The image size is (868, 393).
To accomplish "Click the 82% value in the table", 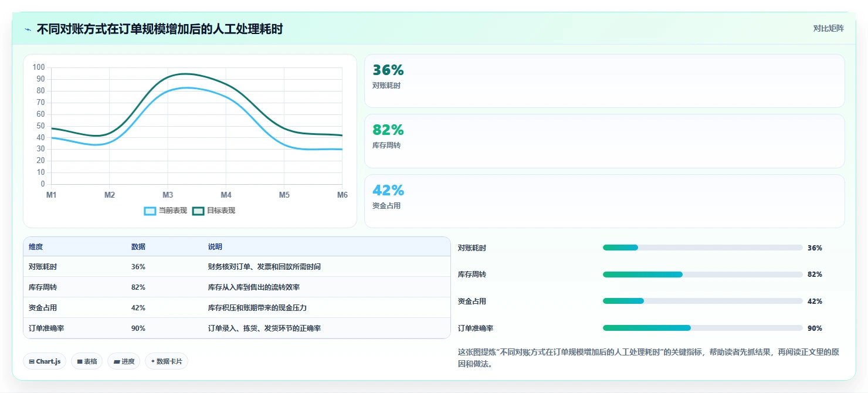I will click(x=138, y=287).
